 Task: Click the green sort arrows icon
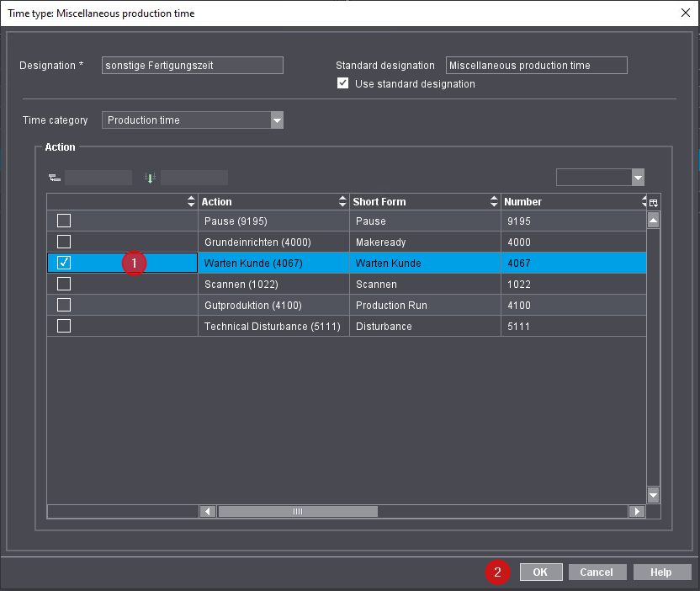tap(148, 178)
